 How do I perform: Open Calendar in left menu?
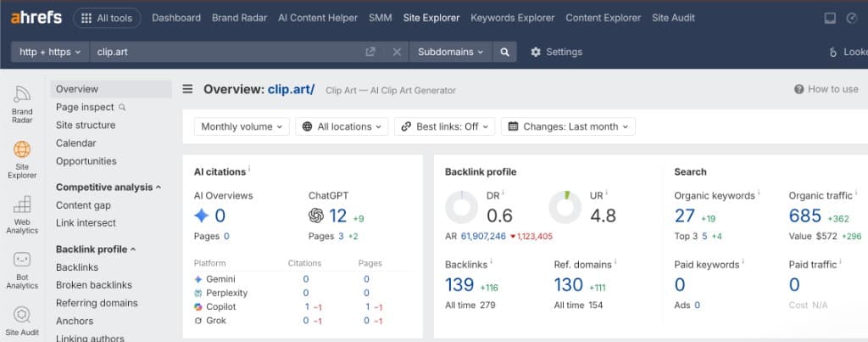coord(75,143)
